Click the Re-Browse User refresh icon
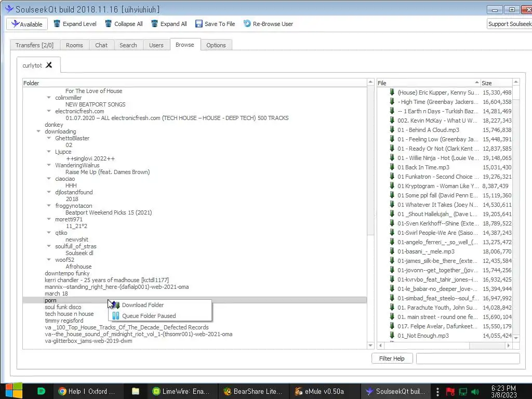The image size is (532, 399). click(x=247, y=24)
